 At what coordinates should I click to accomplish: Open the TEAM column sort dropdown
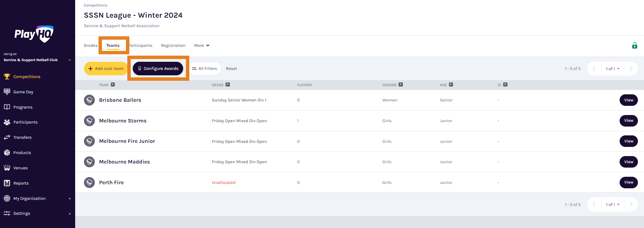click(113, 85)
